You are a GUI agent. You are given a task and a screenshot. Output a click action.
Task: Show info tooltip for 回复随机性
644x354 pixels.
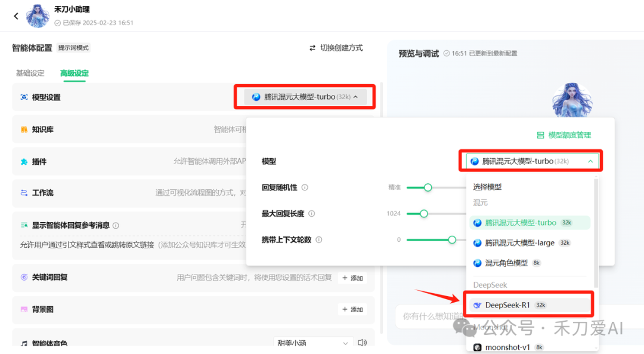(x=305, y=187)
